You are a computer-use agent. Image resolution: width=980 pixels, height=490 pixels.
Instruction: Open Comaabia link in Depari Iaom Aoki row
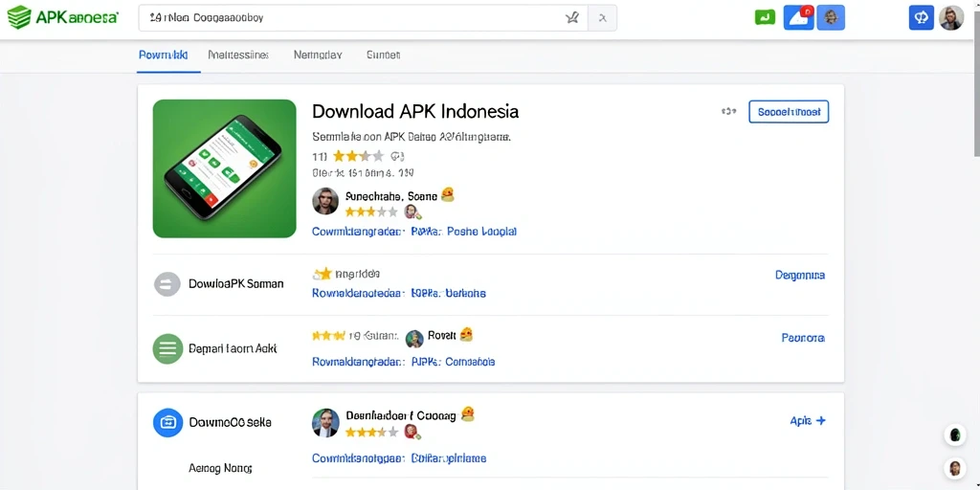pyautogui.click(x=470, y=361)
